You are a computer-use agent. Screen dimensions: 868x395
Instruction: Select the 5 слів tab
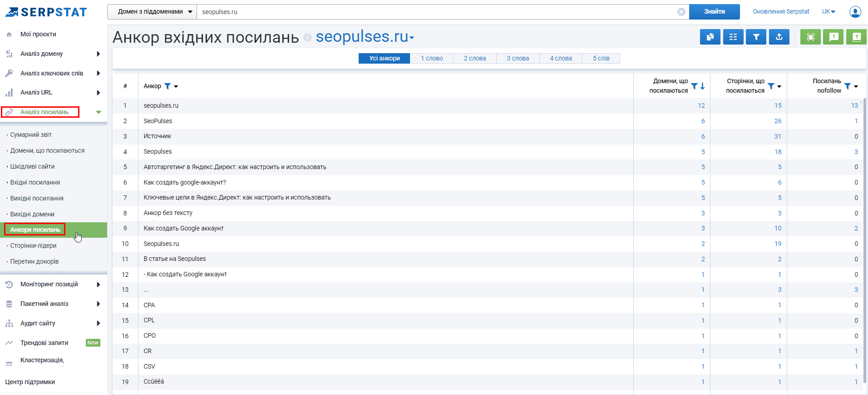tap(601, 58)
